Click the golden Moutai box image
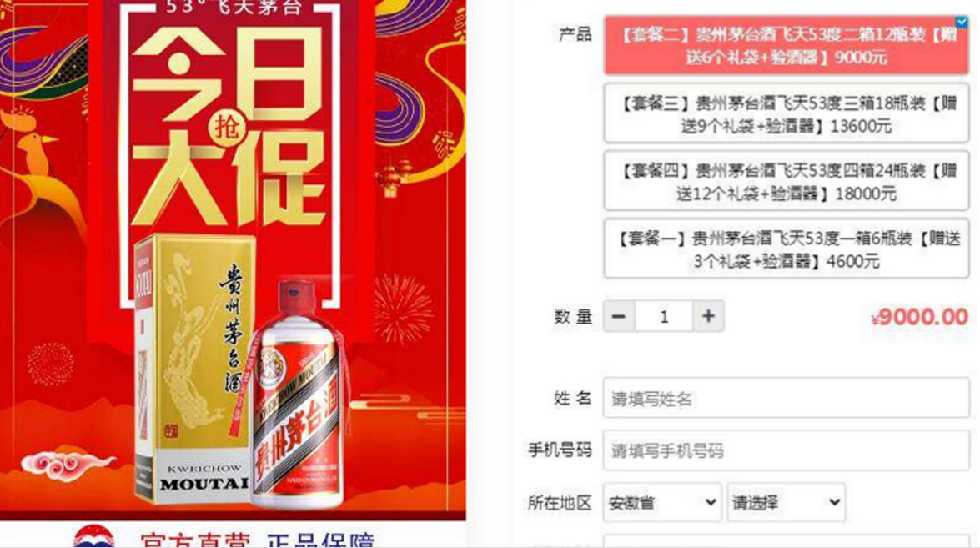The height and width of the screenshot is (548, 980). point(193,369)
